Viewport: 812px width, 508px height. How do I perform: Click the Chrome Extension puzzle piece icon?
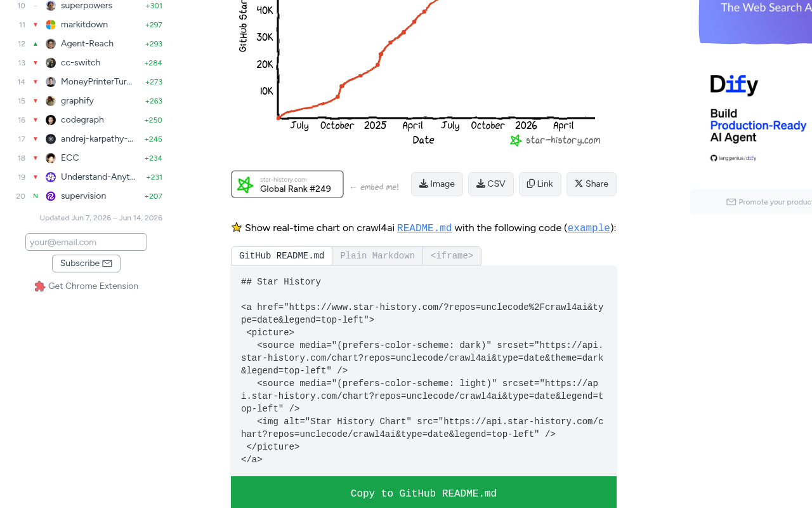point(40,286)
